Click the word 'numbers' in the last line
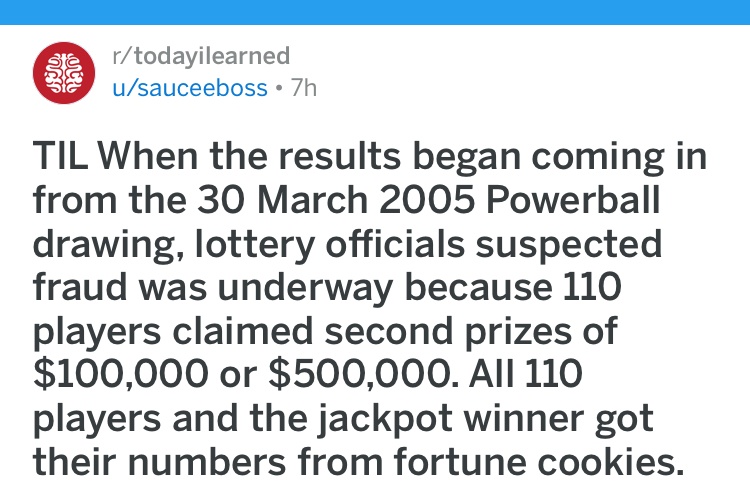Viewport: 750px width, 494px height. (x=207, y=461)
